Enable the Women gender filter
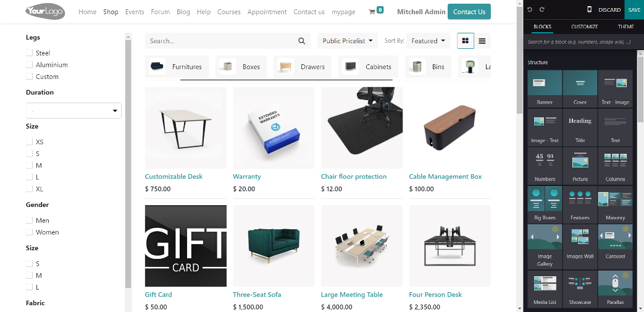This screenshot has width=644, height=312. tap(29, 232)
